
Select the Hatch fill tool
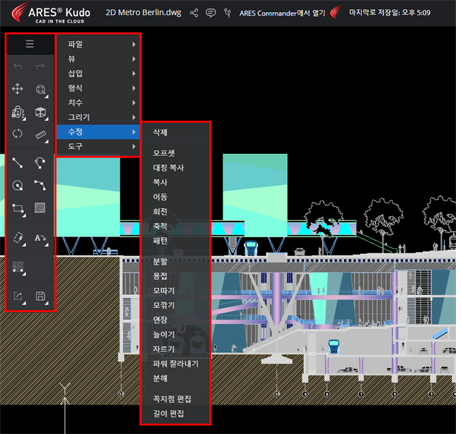[40, 208]
